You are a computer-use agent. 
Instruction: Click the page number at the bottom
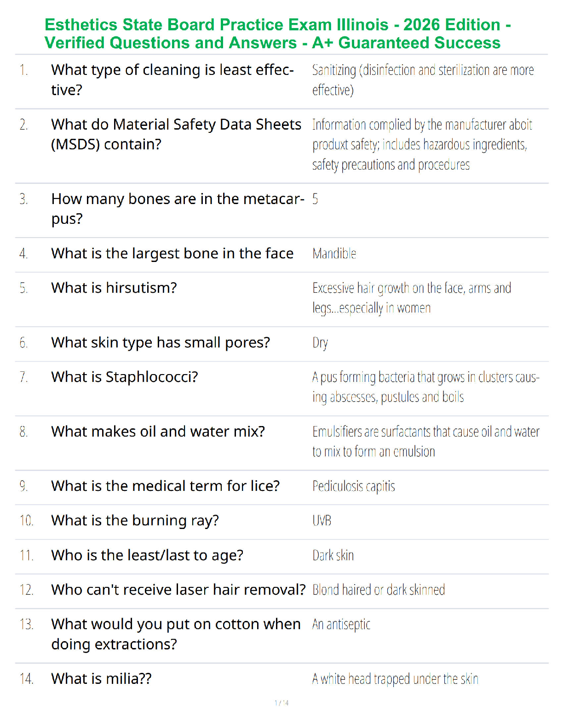tap(281, 703)
